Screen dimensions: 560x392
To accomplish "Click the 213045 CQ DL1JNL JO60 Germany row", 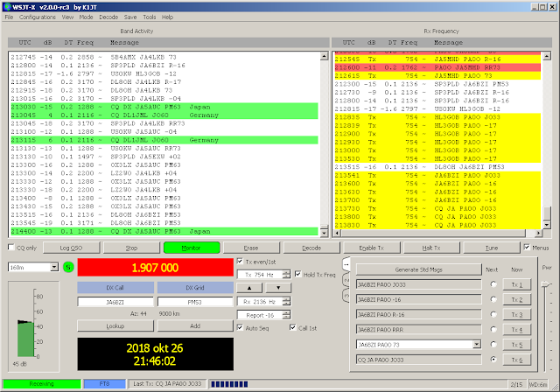I will coord(164,115).
